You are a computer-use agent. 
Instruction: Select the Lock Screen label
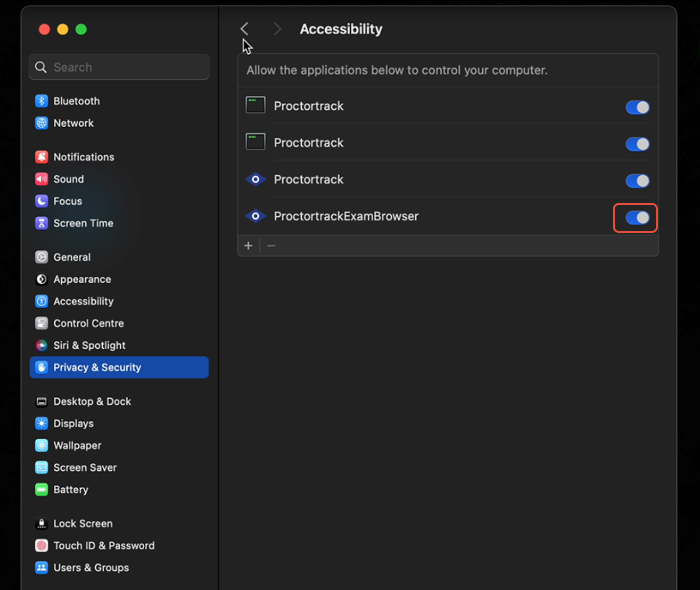coord(83,523)
